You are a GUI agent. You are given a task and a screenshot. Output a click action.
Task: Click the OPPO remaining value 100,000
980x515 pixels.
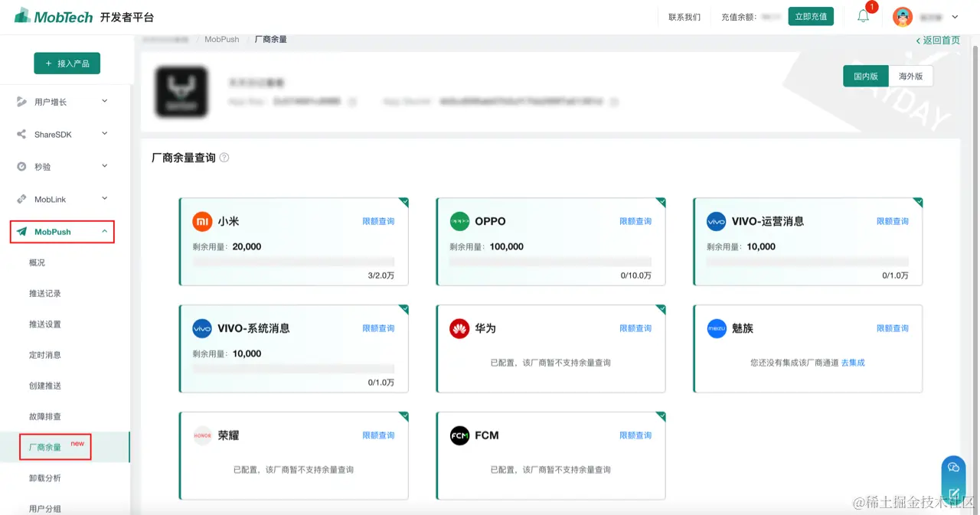[x=507, y=246]
